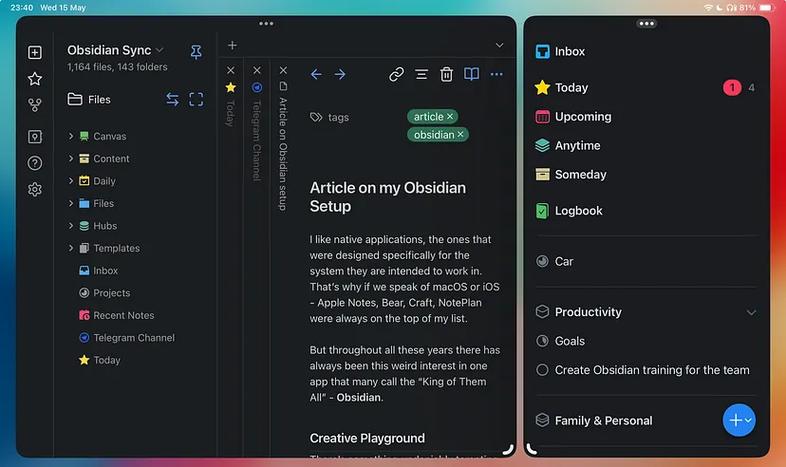786x467 pixels.
Task: Click the sync arrows icon beside Files
Action: 172,99
